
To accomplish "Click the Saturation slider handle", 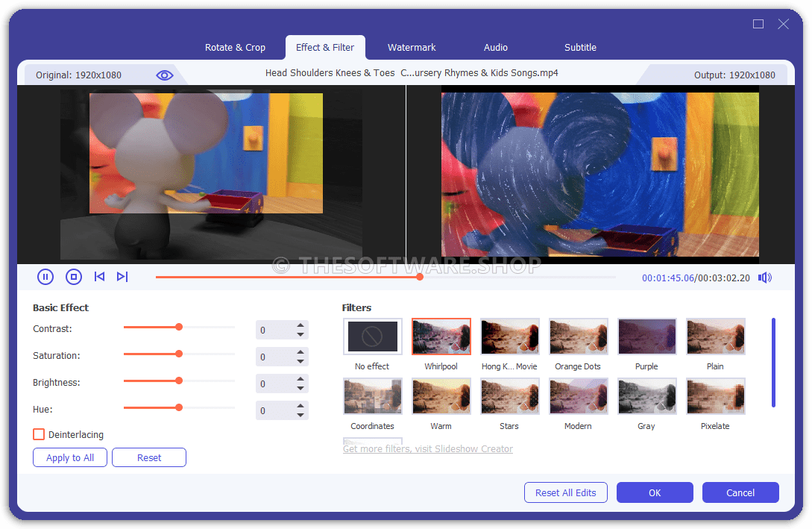I will pos(179,354).
